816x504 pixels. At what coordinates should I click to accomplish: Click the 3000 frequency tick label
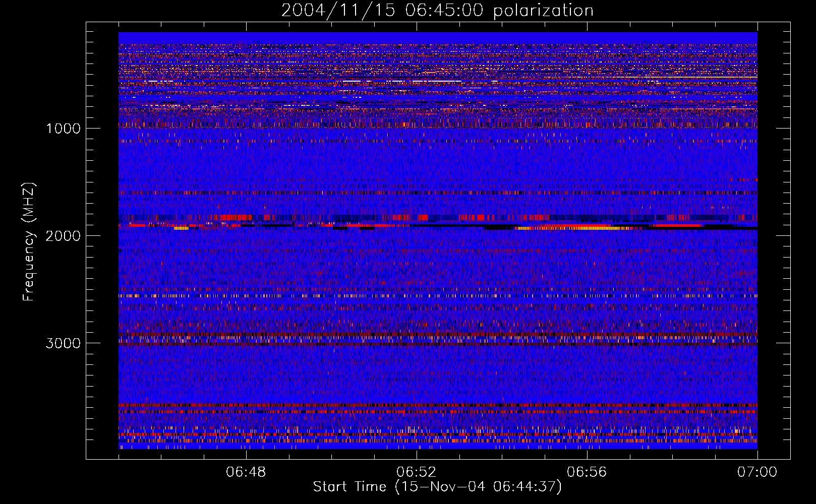tap(63, 343)
